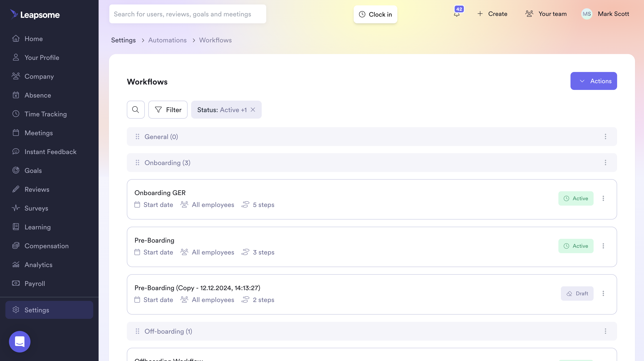Viewport: 644px width, 361px height.
Task: Click the workflows search magnifier button
Action: click(136, 110)
